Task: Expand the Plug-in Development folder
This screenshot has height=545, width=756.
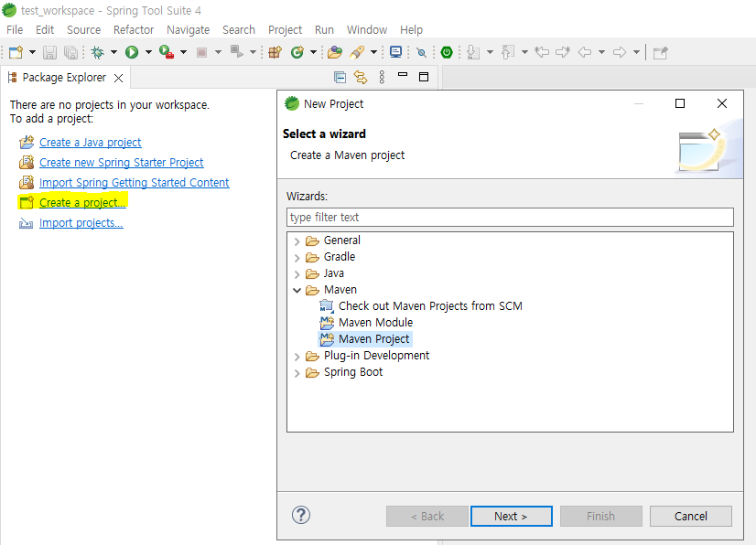Action: (297, 356)
